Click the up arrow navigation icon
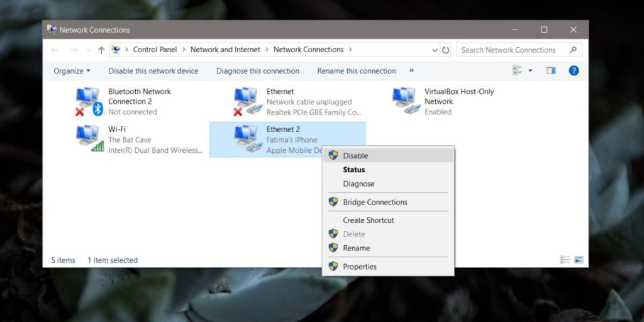The image size is (644, 322). [x=101, y=50]
